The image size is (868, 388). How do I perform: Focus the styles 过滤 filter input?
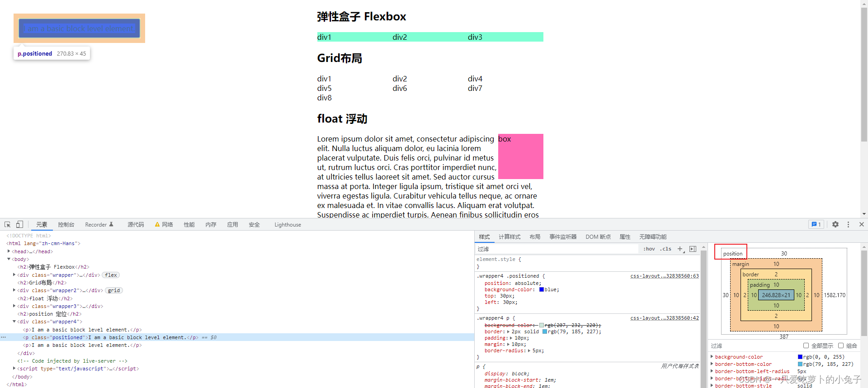point(556,249)
